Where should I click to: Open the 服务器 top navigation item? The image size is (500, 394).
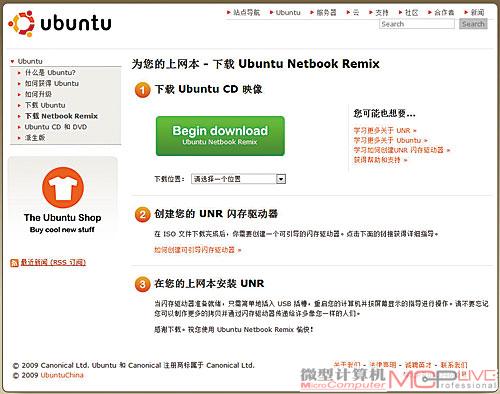pos(326,13)
